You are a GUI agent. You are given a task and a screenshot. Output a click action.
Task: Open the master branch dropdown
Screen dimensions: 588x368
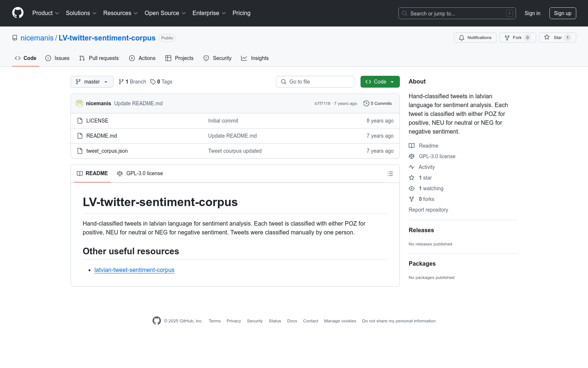pyautogui.click(x=92, y=82)
